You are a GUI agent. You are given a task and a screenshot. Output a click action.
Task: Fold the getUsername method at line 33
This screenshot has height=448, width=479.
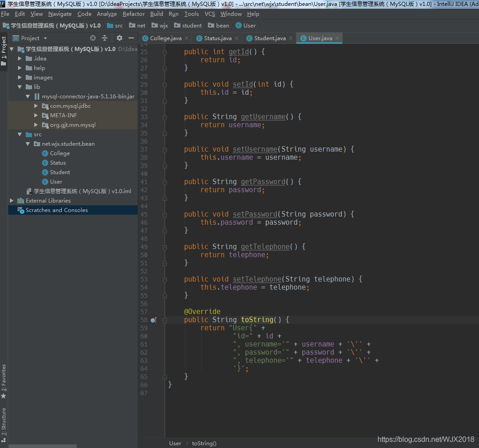[x=165, y=117]
